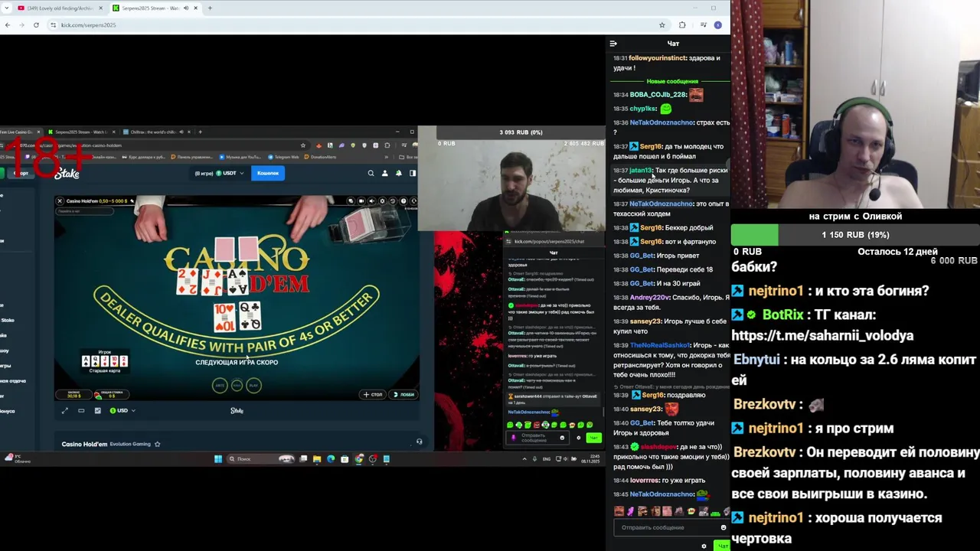The image size is (980, 551).
Task: Click 1 150 RUB donation progress bar
Action: point(855,235)
